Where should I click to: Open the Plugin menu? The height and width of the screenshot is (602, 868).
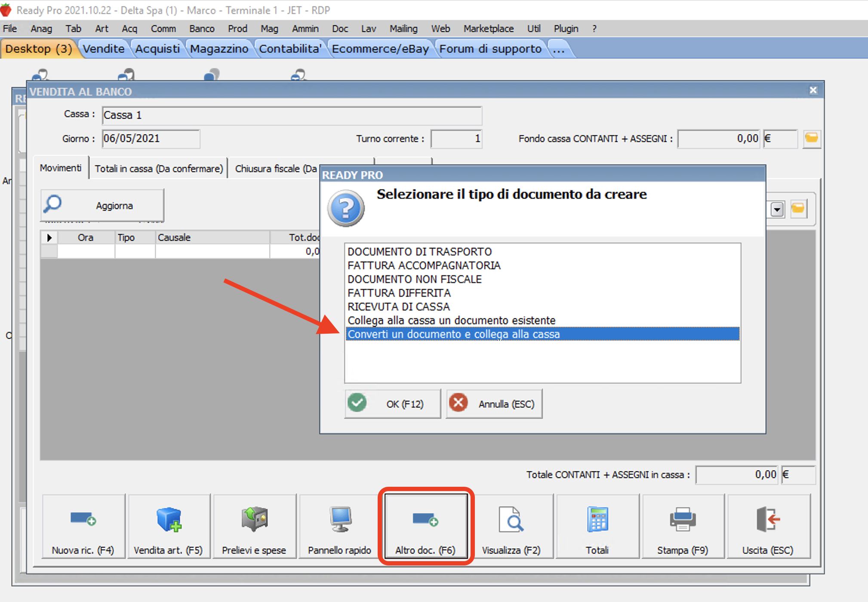[x=566, y=29]
